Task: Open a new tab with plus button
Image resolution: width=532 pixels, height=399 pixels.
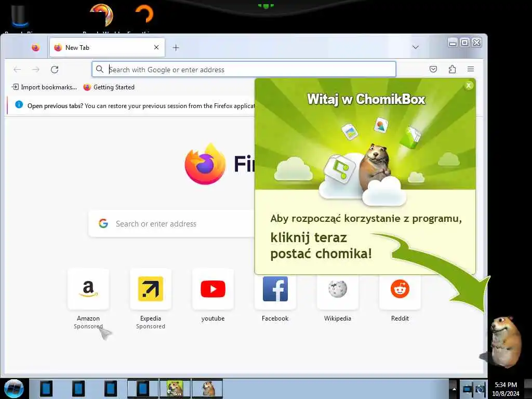Action: 176,48
